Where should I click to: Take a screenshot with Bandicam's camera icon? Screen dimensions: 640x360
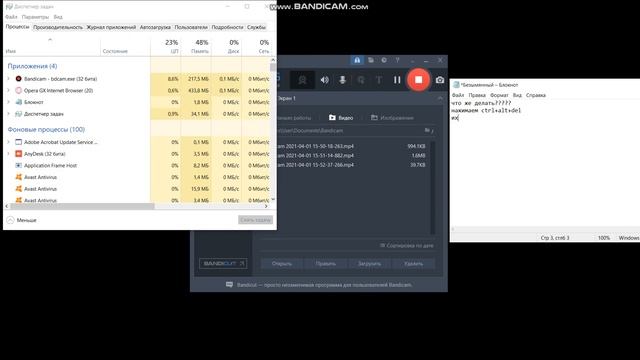[x=440, y=80]
